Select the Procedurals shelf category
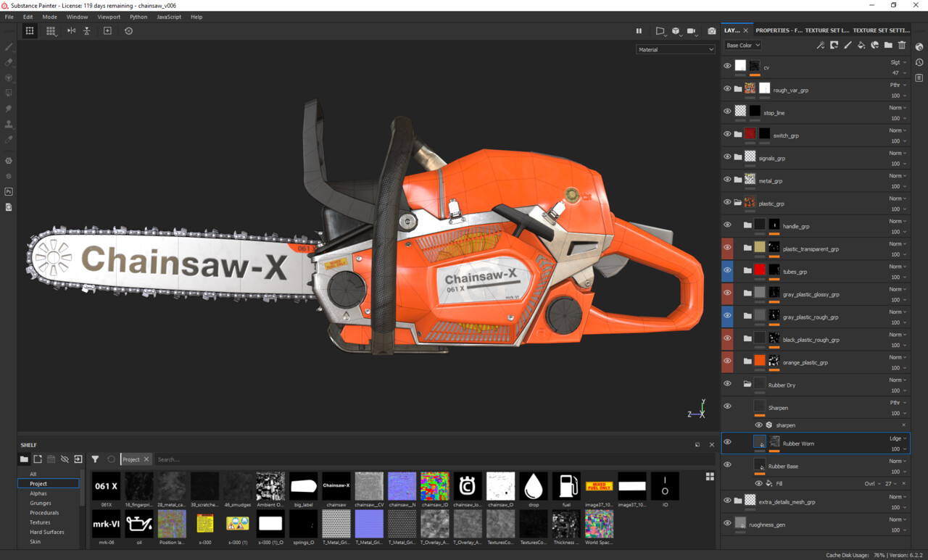This screenshot has height=560, width=928. pos(44,512)
